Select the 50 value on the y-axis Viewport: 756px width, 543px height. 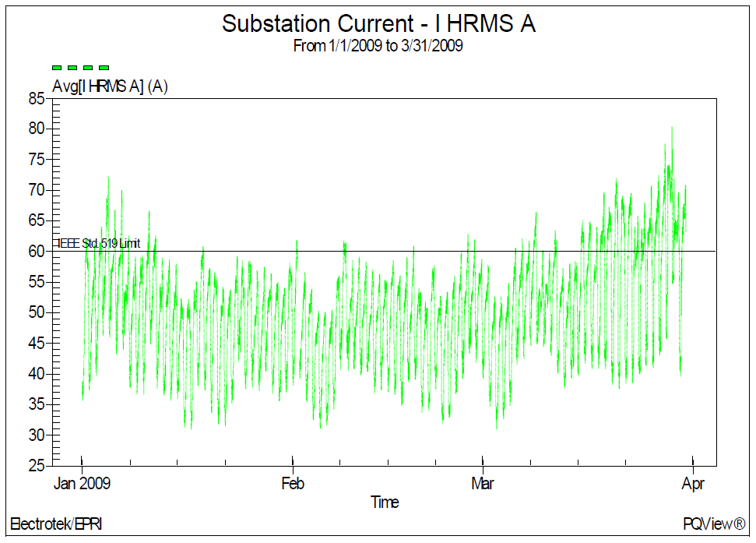[36, 312]
